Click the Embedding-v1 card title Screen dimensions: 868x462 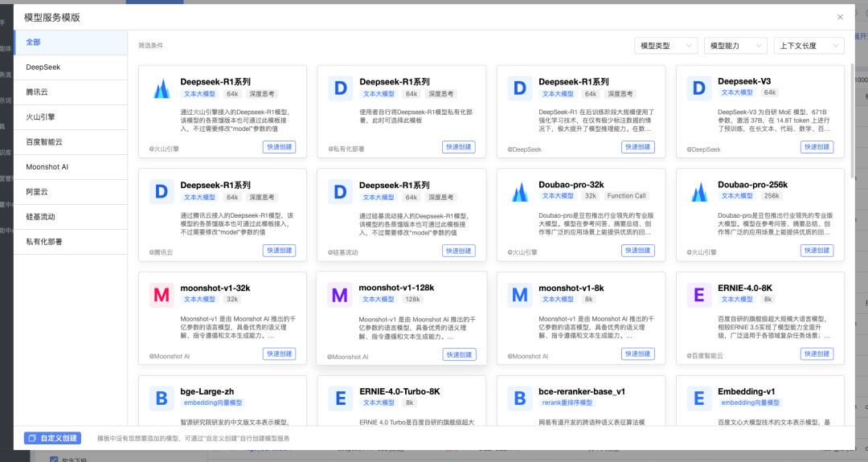(x=746, y=392)
